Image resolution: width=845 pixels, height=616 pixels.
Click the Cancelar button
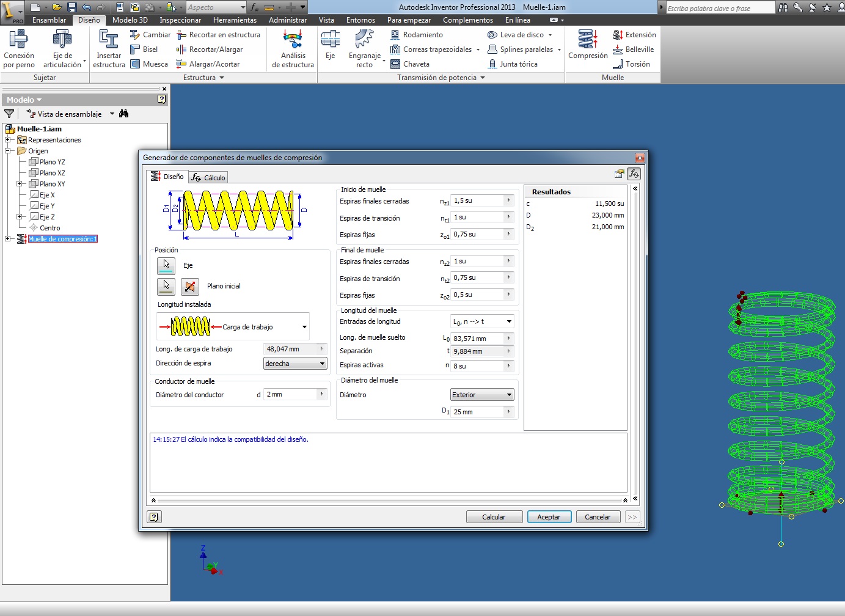point(598,517)
